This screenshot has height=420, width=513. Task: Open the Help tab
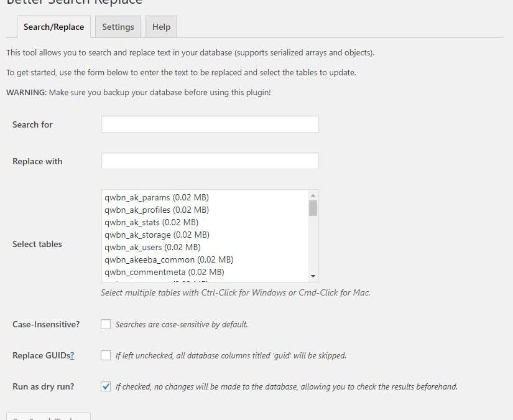click(161, 27)
